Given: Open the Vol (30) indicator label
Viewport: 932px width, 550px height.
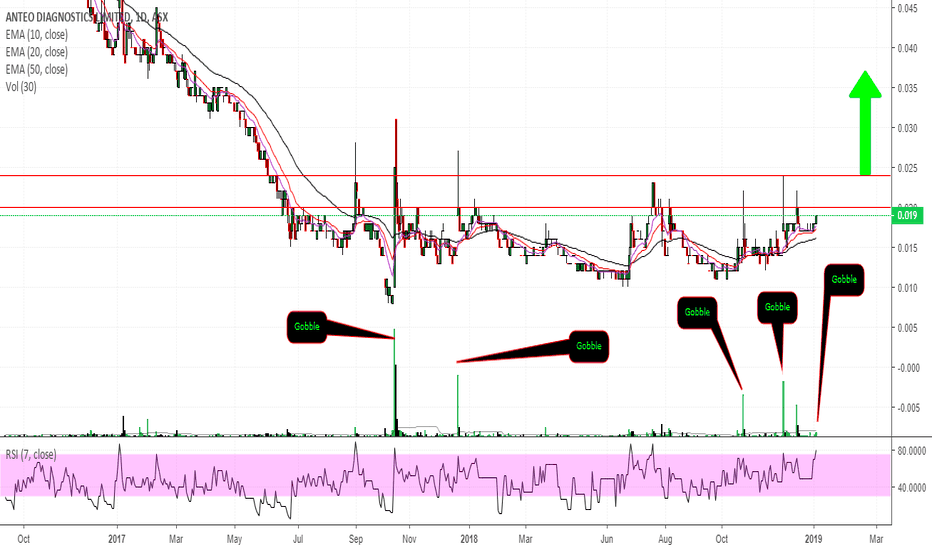Looking at the screenshot, I should click(21, 86).
